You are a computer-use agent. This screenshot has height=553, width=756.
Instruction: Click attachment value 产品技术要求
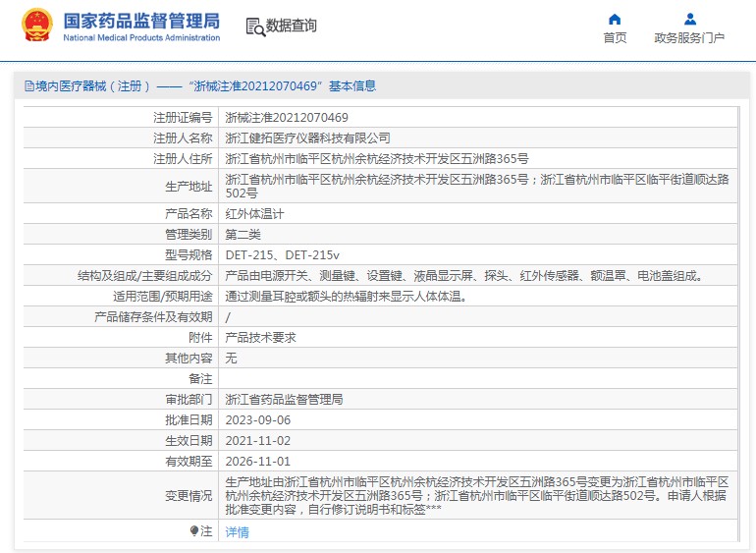(x=260, y=338)
